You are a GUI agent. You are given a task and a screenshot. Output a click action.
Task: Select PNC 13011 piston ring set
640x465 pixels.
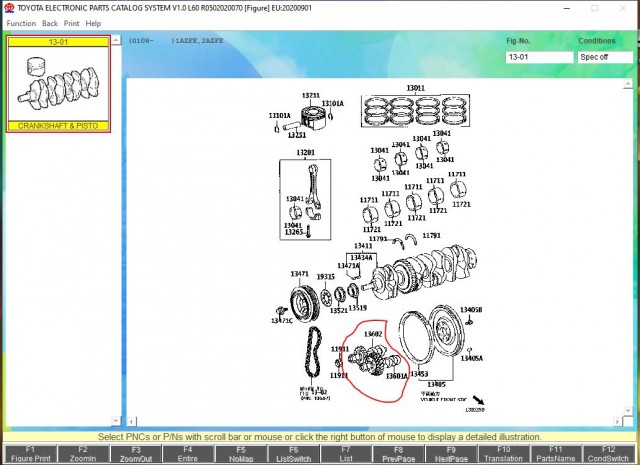(x=416, y=88)
